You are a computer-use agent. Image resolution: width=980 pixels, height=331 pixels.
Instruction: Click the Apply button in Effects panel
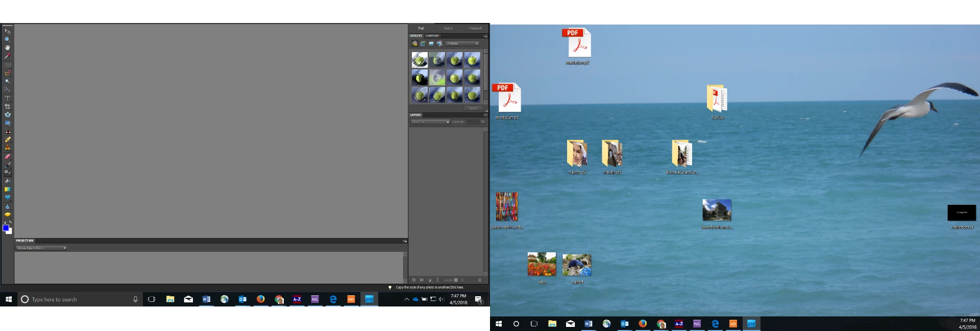473,108
